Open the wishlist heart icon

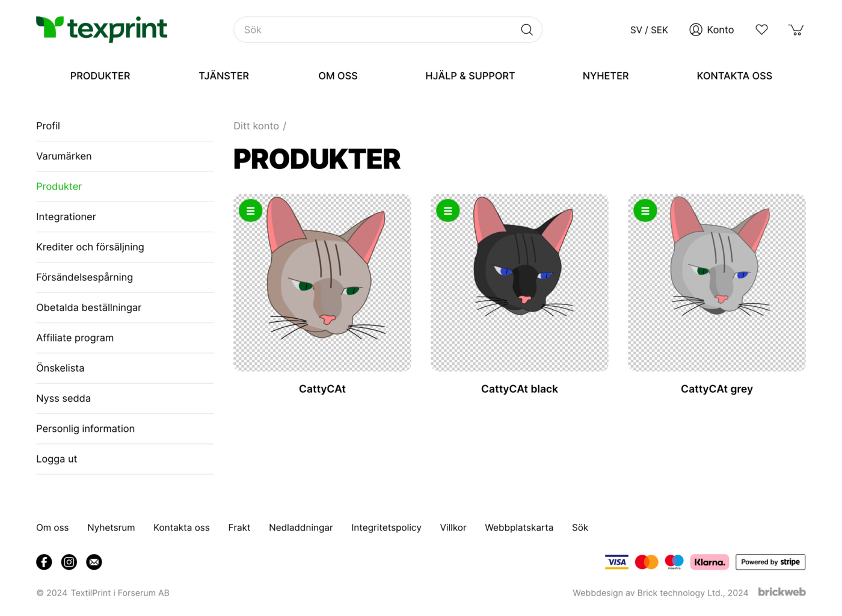click(761, 29)
